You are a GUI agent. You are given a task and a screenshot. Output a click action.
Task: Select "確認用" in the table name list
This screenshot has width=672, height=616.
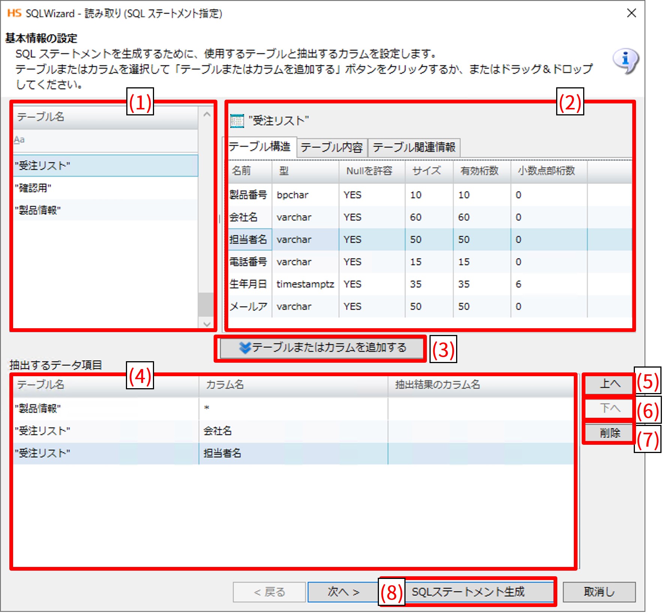point(105,188)
